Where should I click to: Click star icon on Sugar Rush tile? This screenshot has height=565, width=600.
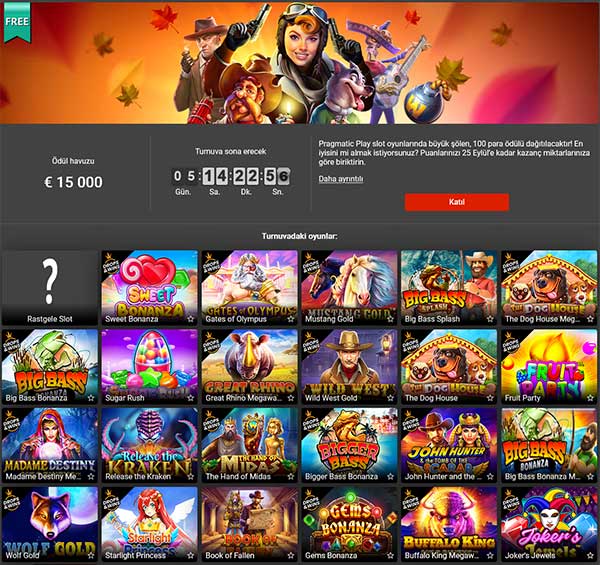191,398
